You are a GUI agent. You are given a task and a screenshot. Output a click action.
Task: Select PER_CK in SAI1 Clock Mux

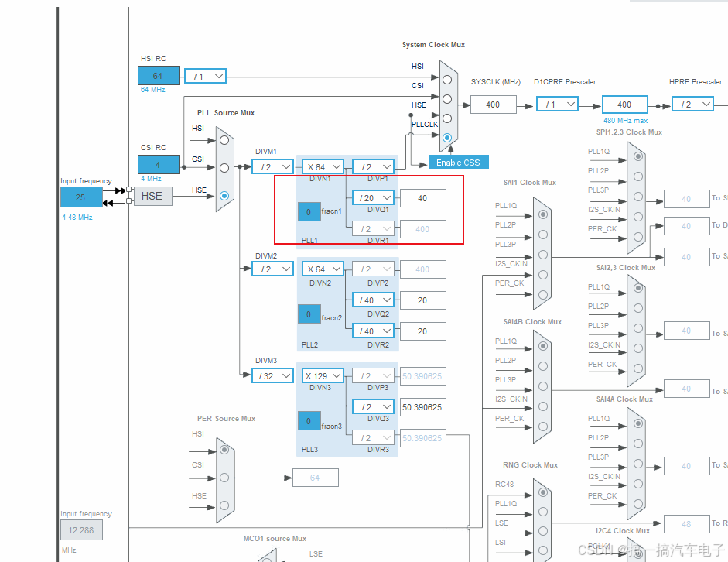[x=543, y=294]
